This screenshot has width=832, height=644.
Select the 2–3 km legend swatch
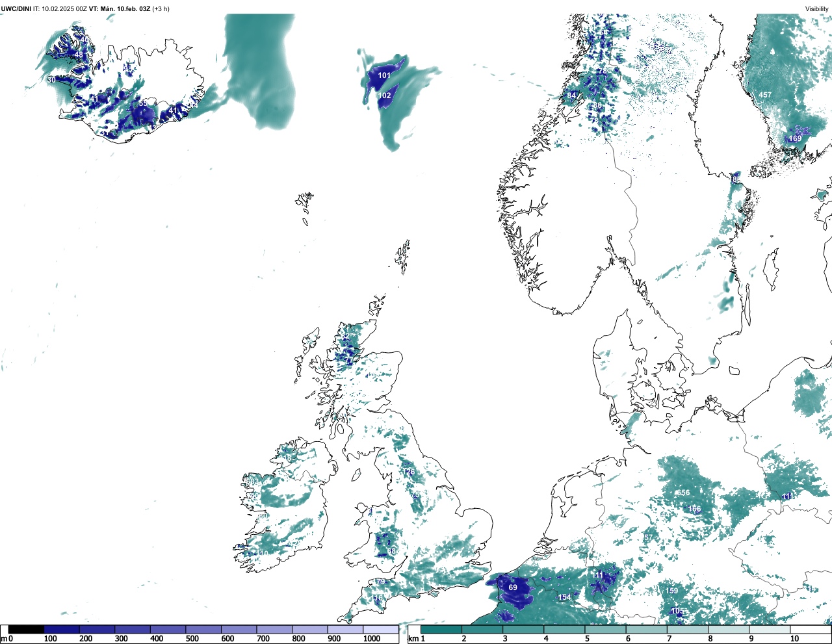[482, 630]
